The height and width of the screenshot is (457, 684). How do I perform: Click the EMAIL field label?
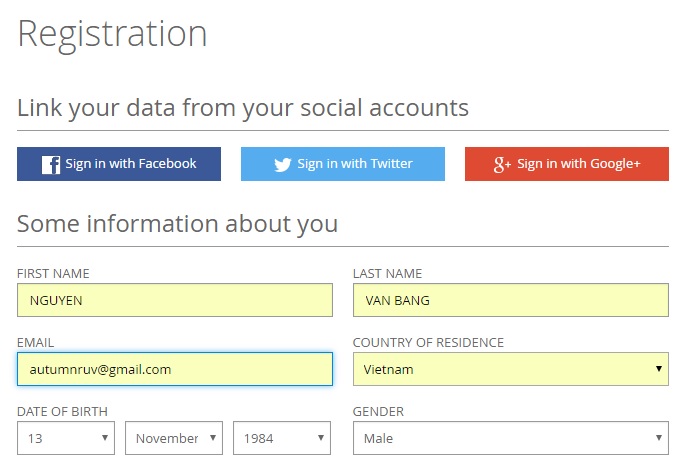[36, 342]
